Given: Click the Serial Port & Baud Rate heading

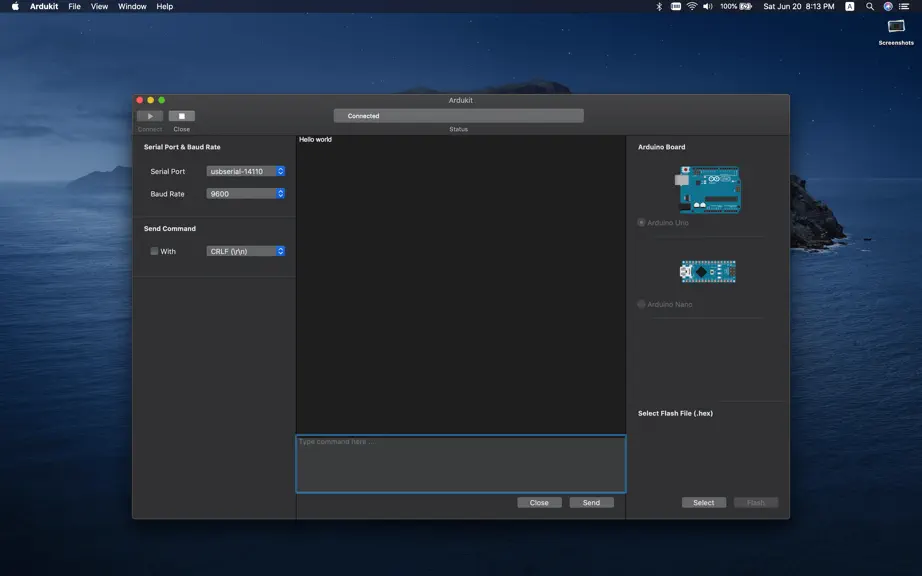Looking at the screenshot, I should [x=182, y=147].
